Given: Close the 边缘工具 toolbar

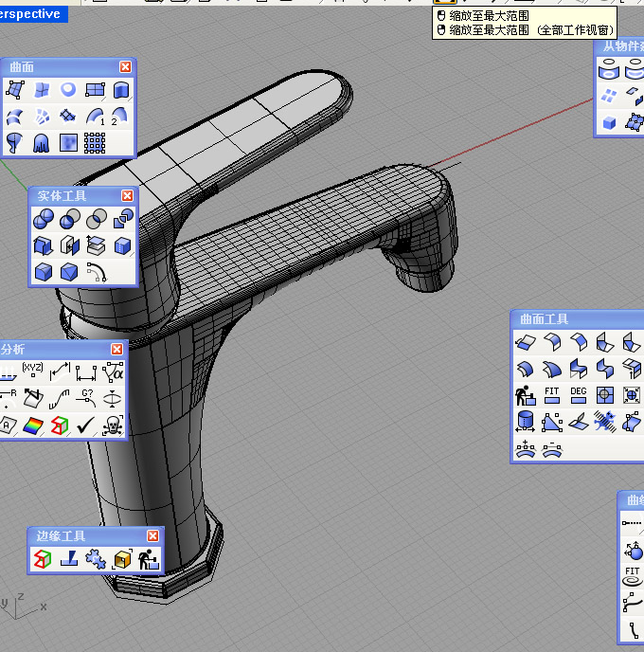Looking at the screenshot, I should 152,536.
